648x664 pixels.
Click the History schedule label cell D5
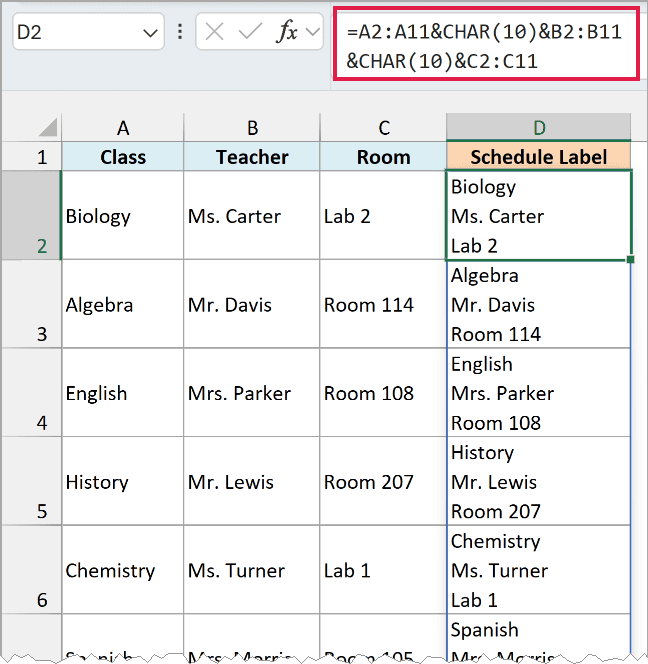coord(539,481)
